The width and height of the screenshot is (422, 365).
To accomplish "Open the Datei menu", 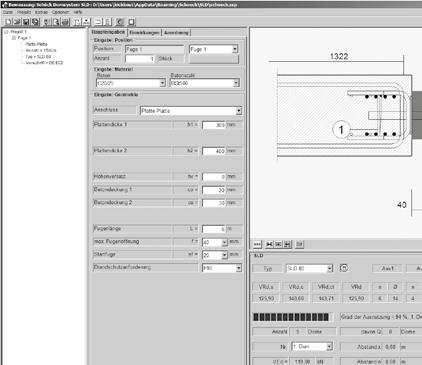I will (8, 12).
